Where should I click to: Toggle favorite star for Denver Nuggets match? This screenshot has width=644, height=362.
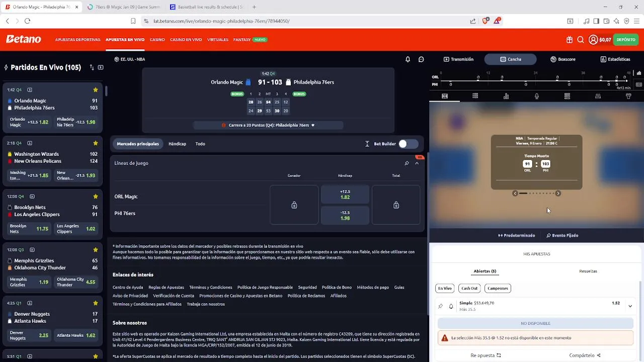pos(96,303)
